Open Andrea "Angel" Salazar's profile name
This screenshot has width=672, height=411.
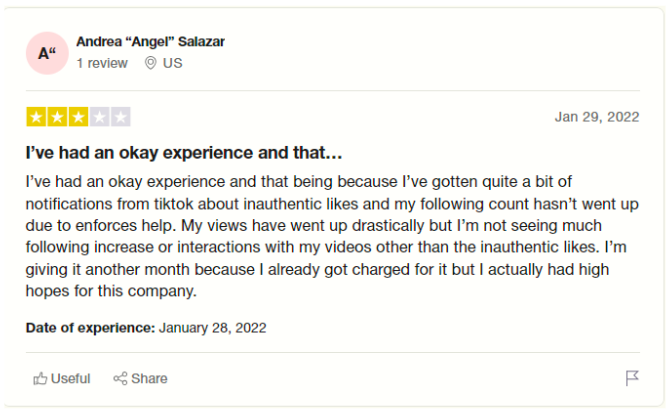tap(150, 42)
